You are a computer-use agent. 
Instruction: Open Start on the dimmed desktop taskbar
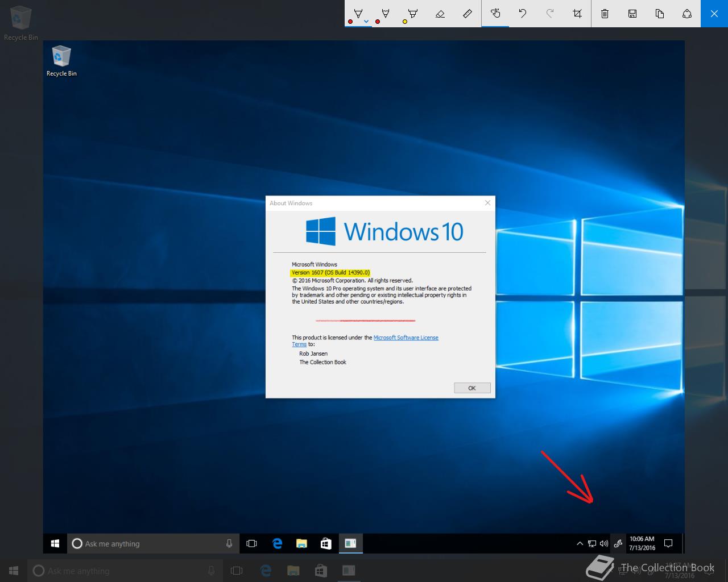(14, 571)
